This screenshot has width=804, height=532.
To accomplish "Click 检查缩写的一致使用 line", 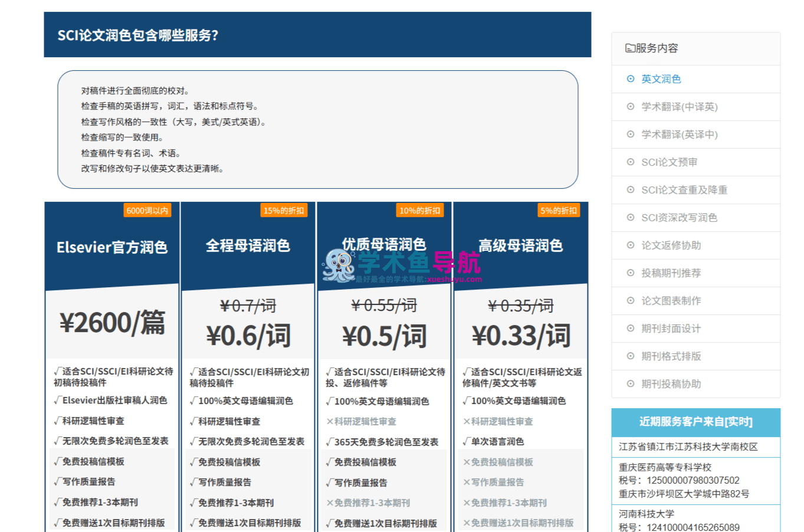I will click(x=123, y=137).
